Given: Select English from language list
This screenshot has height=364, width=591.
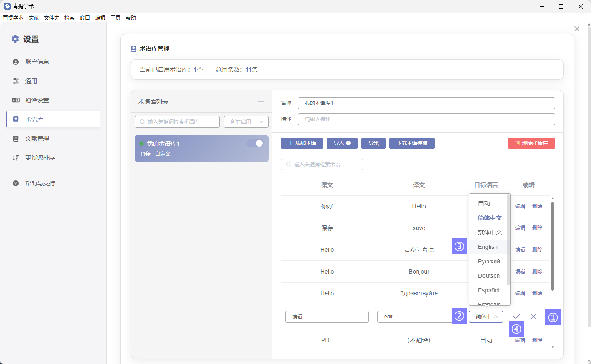Looking at the screenshot, I should point(487,247).
